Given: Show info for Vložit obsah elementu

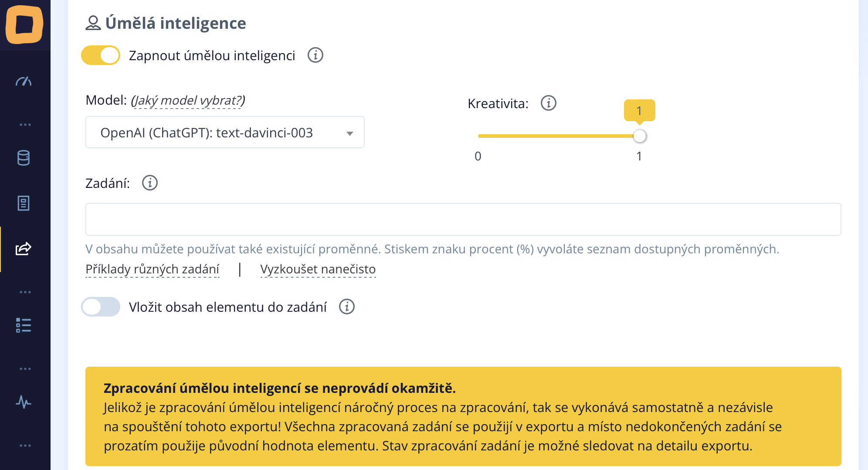Looking at the screenshot, I should (347, 307).
